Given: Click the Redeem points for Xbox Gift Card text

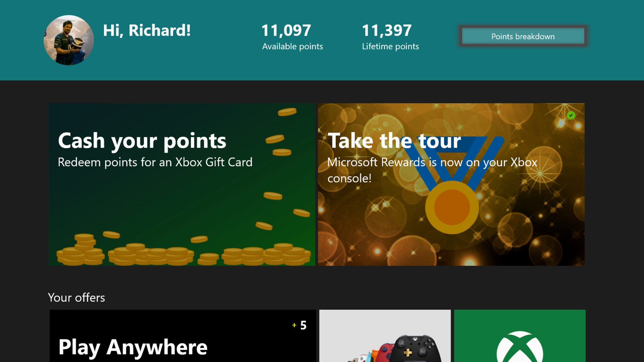Looking at the screenshot, I should click(x=155, y=162).
